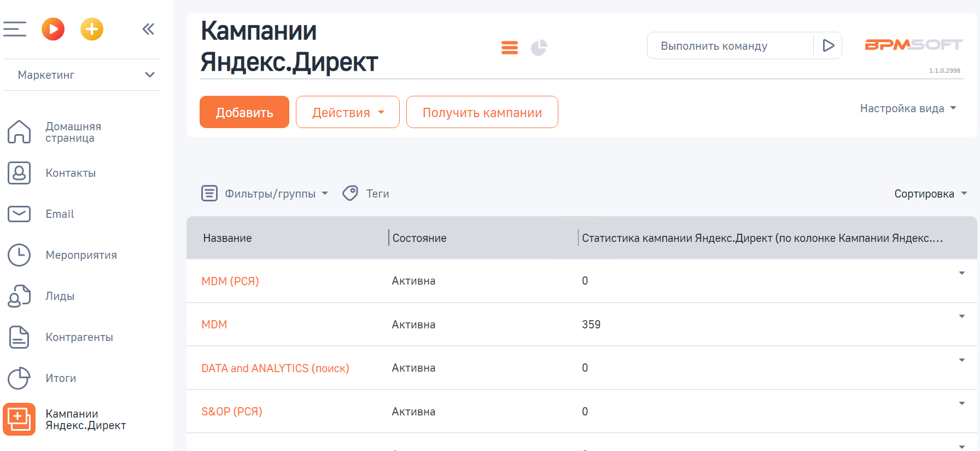This screenshot has height=451, width=980.
Task: Expand DATA and ANALYTICS row arrow
Action: (962, 360)
